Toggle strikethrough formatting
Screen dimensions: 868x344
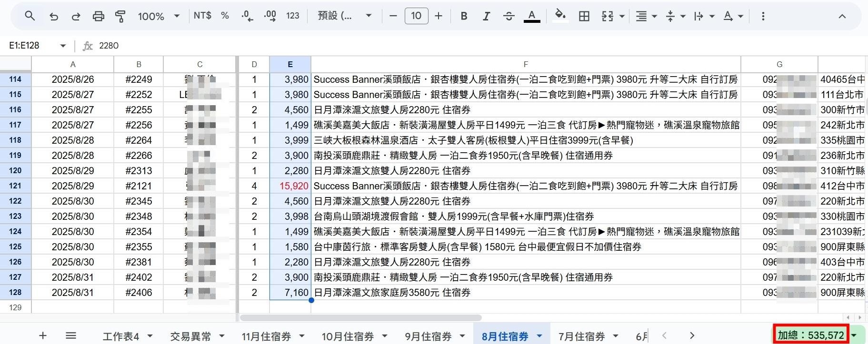coord(509,16)
